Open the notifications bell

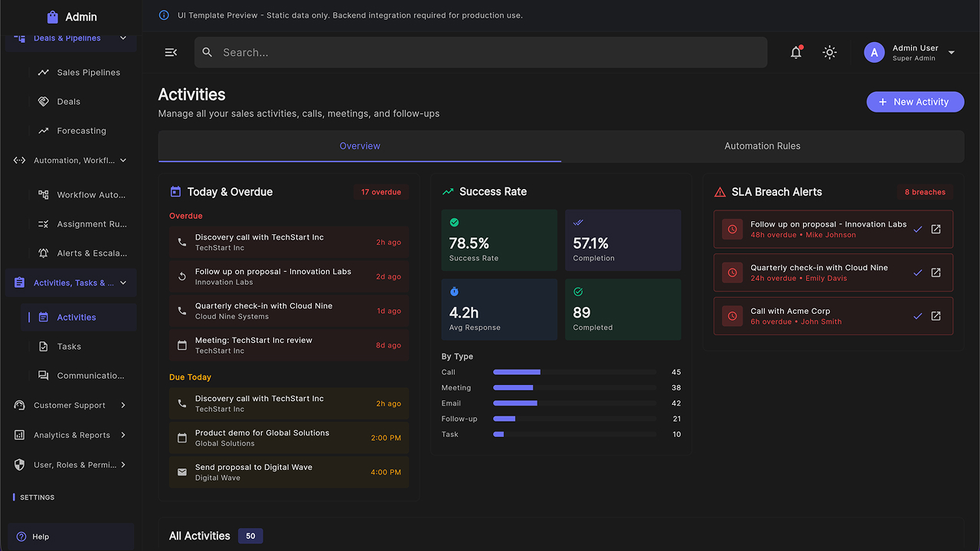pyautogui.click(x=796, y=52)
